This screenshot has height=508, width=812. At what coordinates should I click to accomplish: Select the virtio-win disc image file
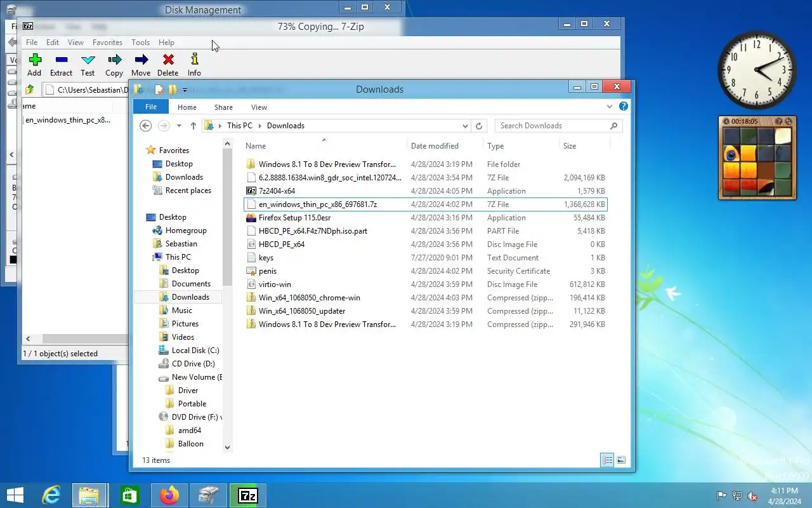(425, 284)
